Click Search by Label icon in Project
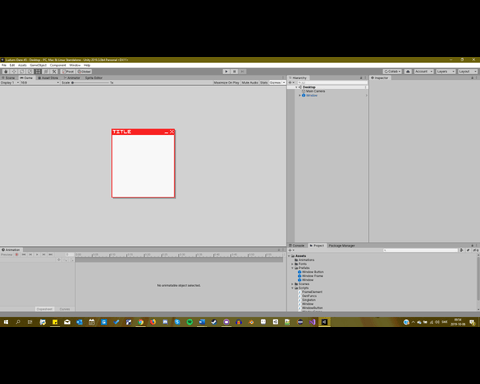This screenshot has height=384, width=480. tap(468, 250)
